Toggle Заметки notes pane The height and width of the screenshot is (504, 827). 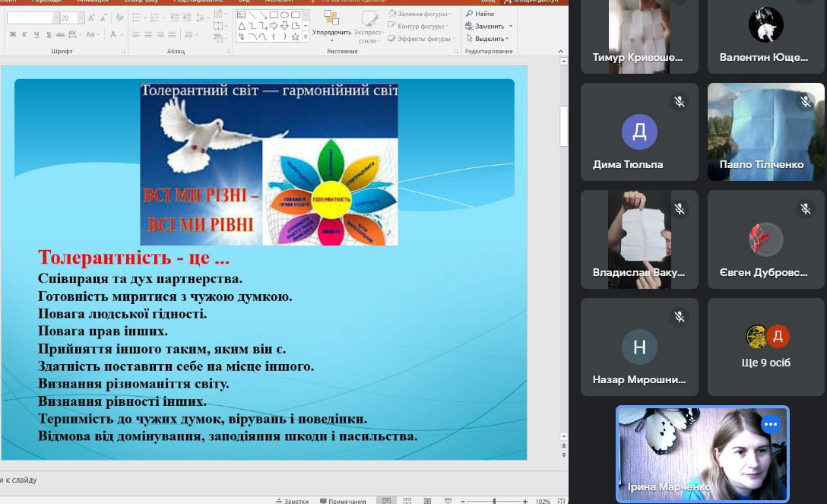click(x=292, y=501)
